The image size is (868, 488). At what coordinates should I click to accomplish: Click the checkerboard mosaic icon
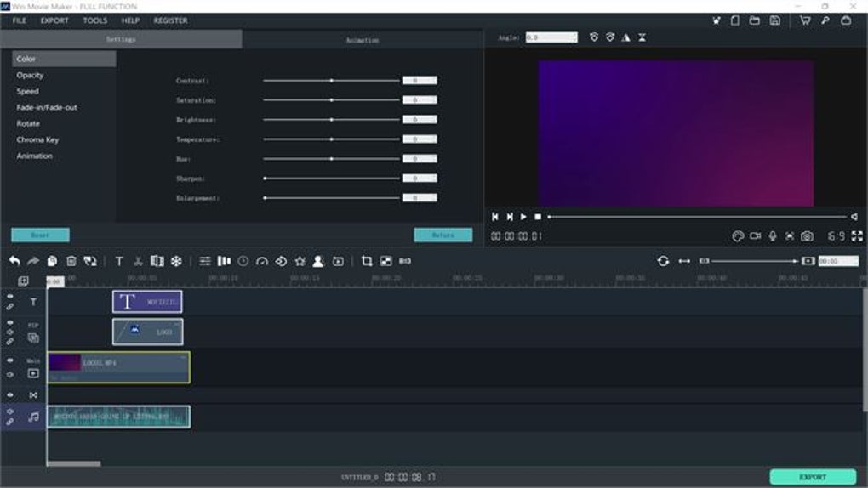coord(385,261)
